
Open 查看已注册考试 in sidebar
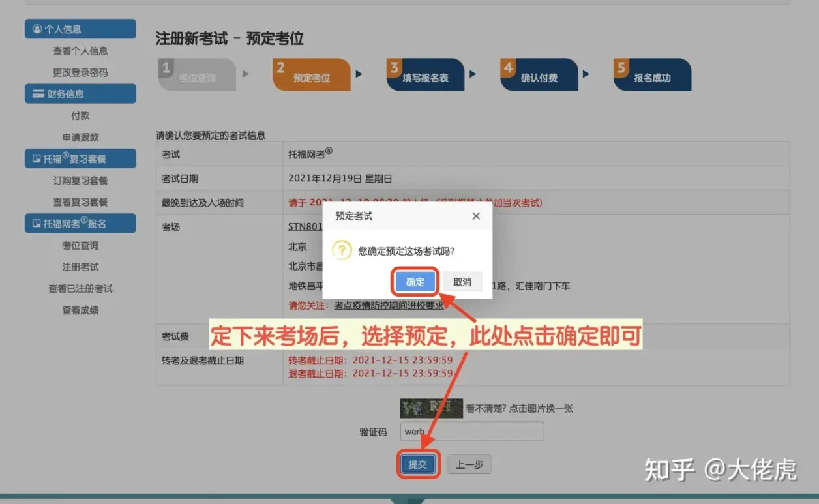(x=80, y=288)
